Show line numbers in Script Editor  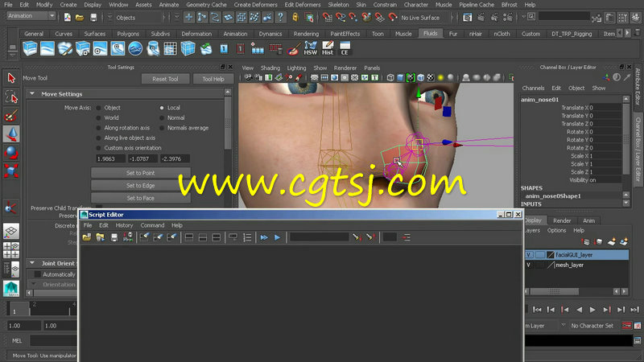[x=247, y=237]
